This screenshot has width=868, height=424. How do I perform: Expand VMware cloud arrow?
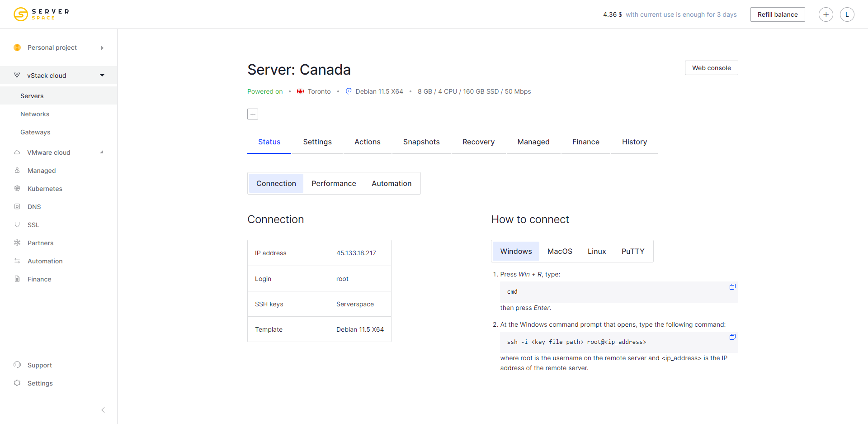coord(102,152)
